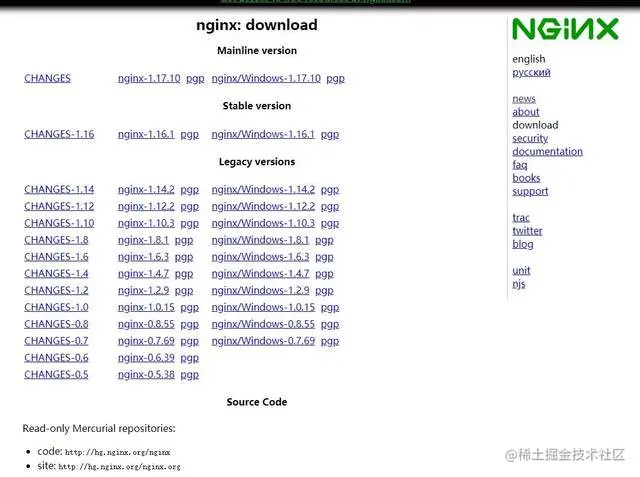Image resolution: width=640 pixels, height=477 pixels.
Task: Download nginx/Windows-1.16.1
Action: pyautogui.click(x=263, y=134)
